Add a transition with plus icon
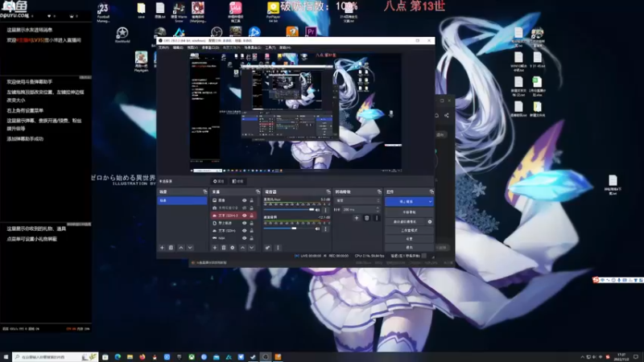644x362 pixels. pyautogui.click(x=357, y=218)
